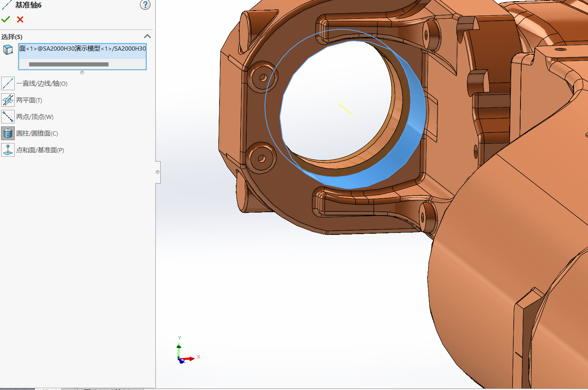Choose the 两平面 intersection option icon
The height and width of the screenshot is (390, 588).
[8, 100]
